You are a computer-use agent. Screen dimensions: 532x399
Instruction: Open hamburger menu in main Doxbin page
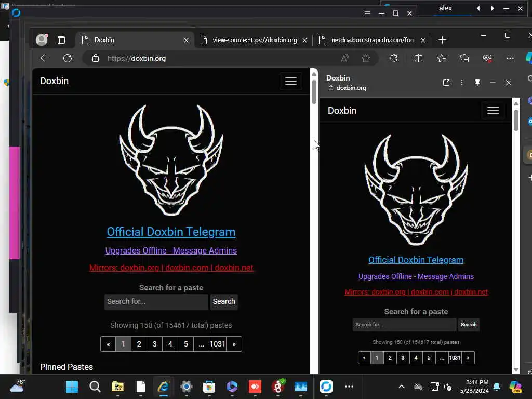291,81
